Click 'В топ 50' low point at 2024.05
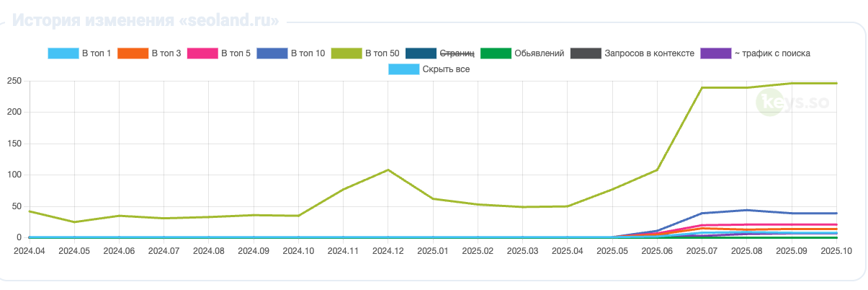868x290 pixels. [74, 222]
